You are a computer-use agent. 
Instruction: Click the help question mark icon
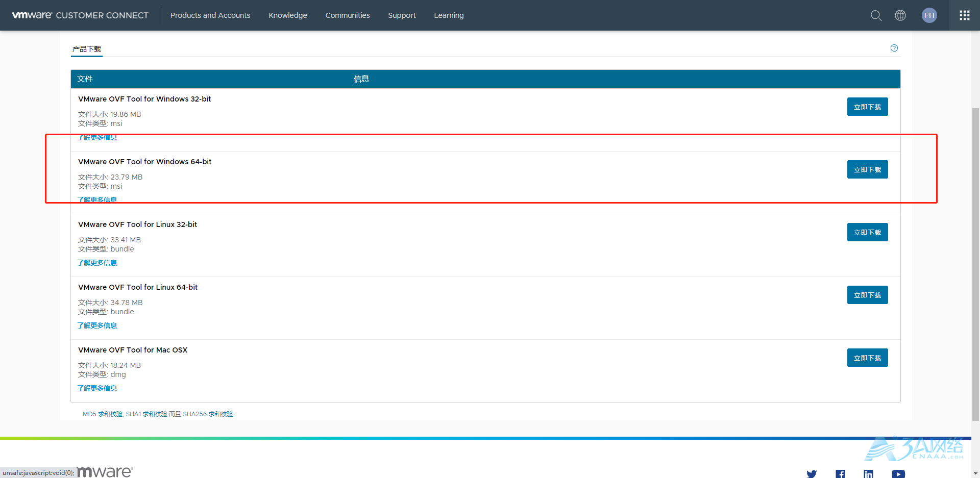pos(894,48)
